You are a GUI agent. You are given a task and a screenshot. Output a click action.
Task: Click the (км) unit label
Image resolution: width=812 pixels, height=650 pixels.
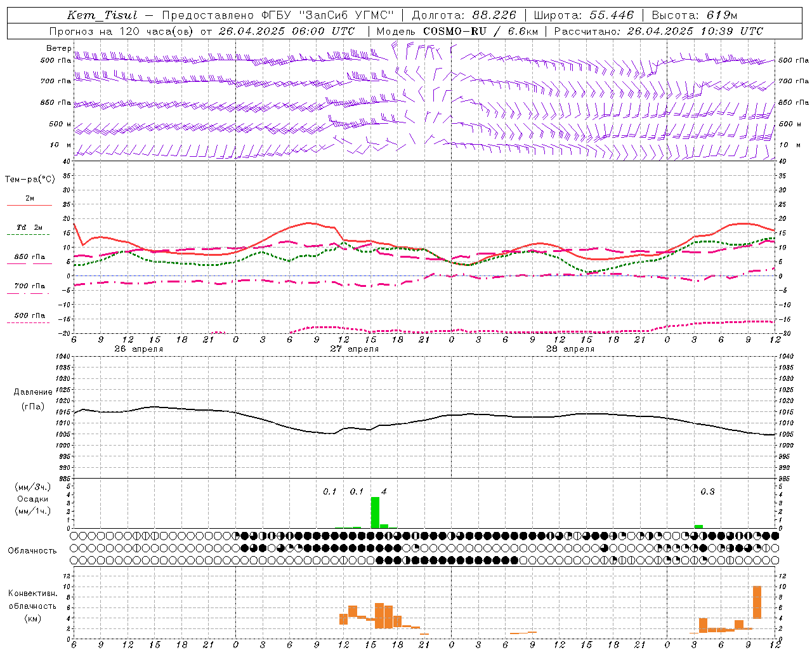pyautogui.click(x=32, y=618)
